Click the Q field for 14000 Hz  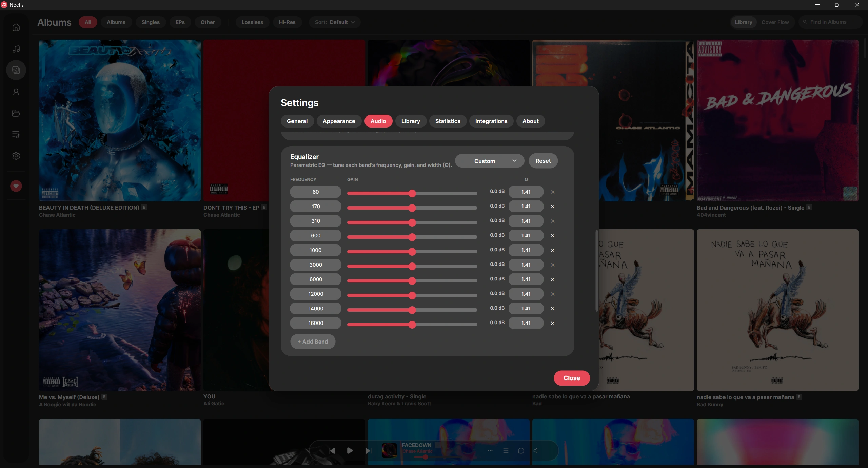526,309
